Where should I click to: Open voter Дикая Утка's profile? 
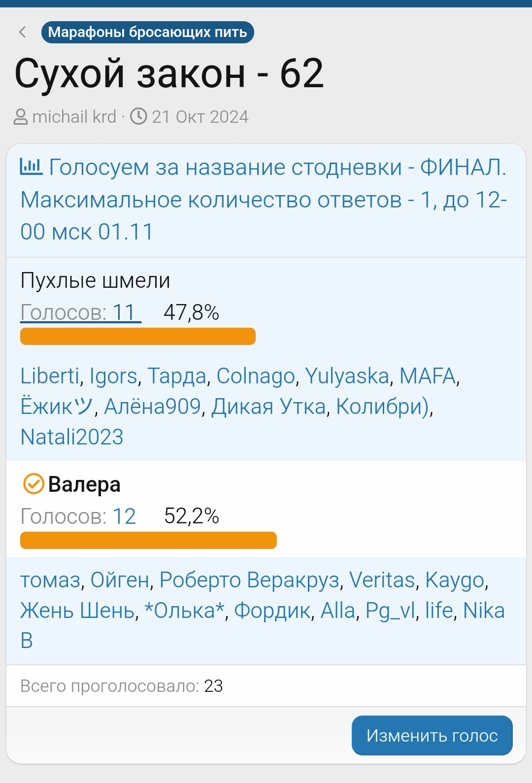[x=268, y=407]
